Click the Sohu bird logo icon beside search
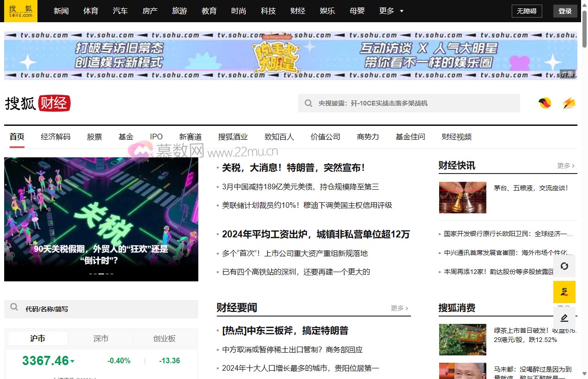 click(544, 103)
